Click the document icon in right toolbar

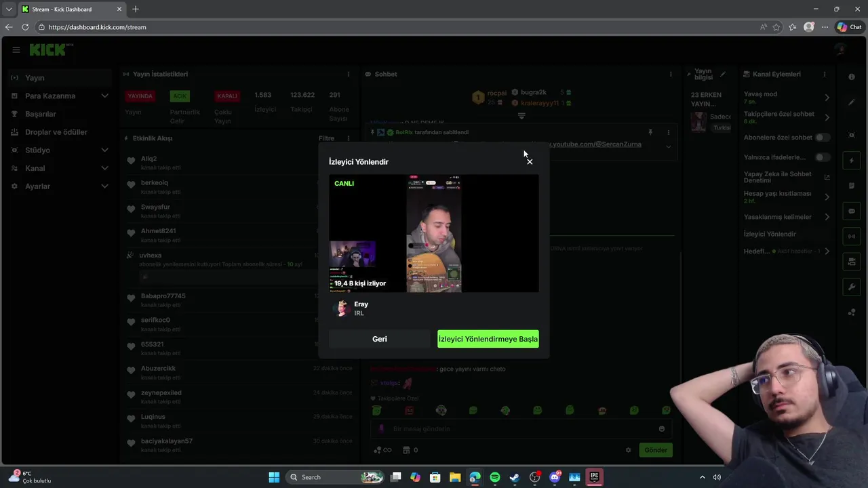click(852, 186)
